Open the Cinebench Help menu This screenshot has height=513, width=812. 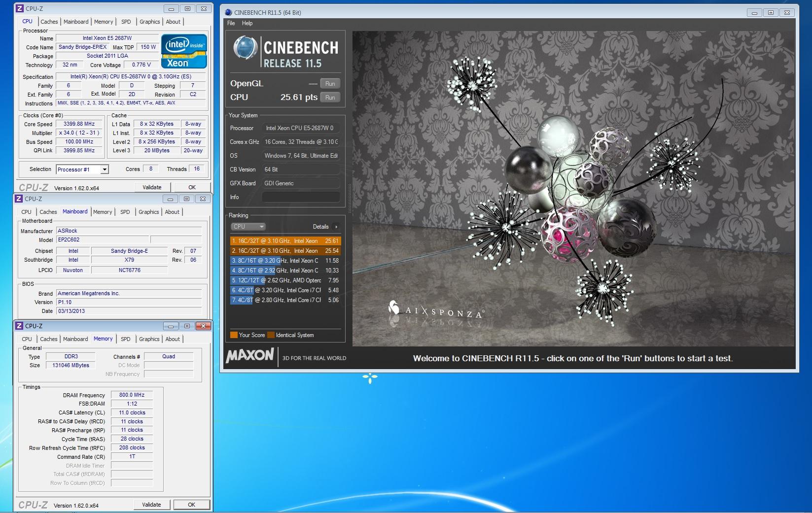point(247,23)
